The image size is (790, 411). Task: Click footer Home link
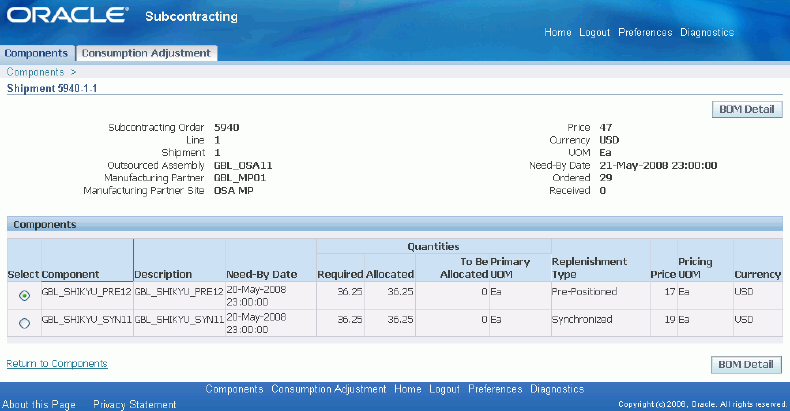point(408,389)
